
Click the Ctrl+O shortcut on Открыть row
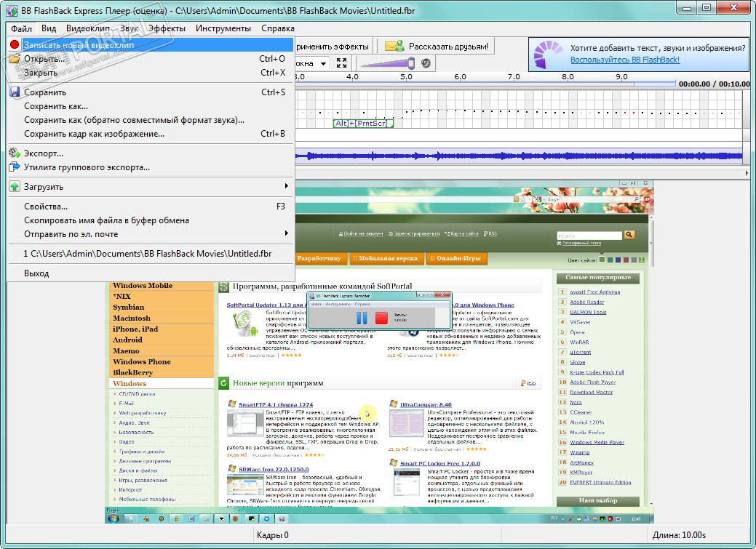(272, 59)
